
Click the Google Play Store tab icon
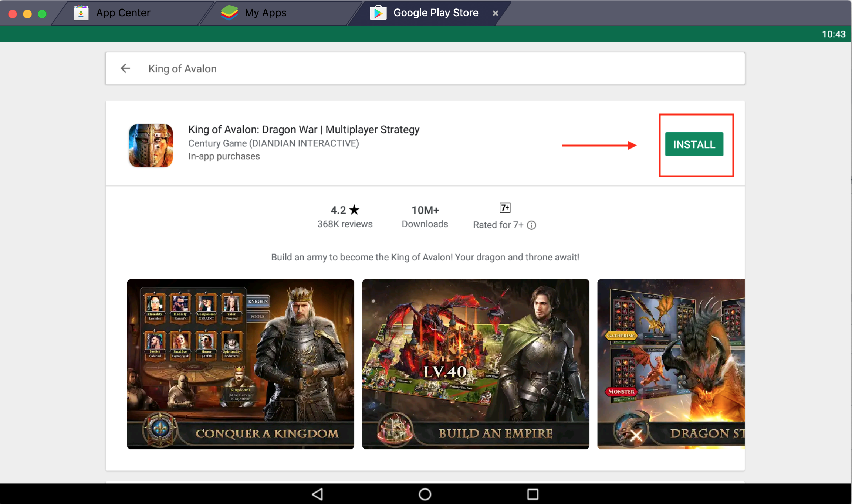pyautogui.click(x=378, y=13)
